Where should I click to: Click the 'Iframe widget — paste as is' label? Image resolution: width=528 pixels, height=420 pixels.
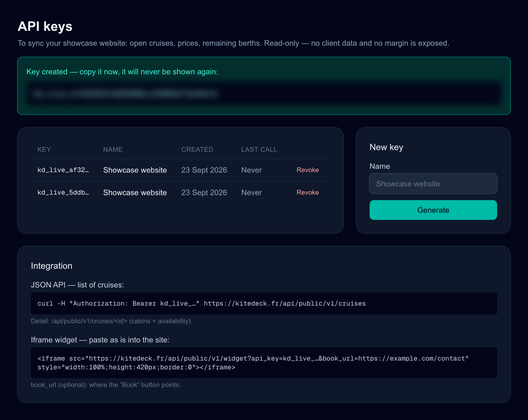(100, 340)
